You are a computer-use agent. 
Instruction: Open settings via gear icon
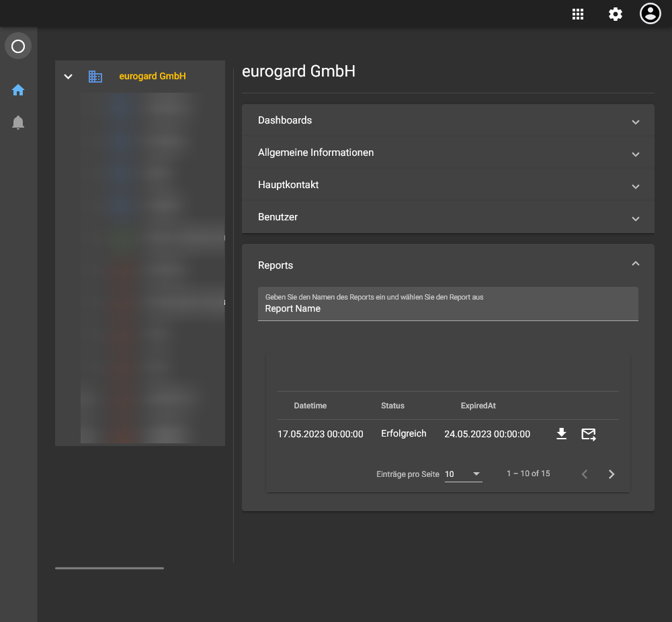[616, 14]
